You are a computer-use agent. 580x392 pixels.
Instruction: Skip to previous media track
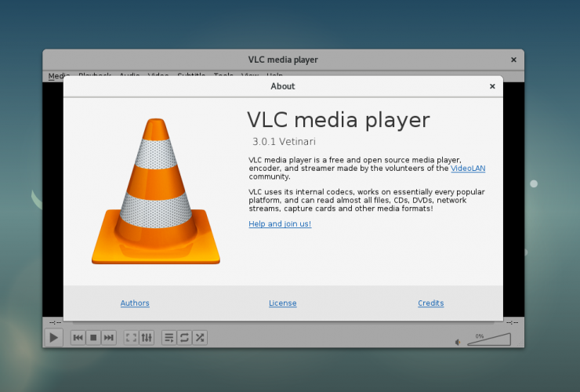pos(78,338)
